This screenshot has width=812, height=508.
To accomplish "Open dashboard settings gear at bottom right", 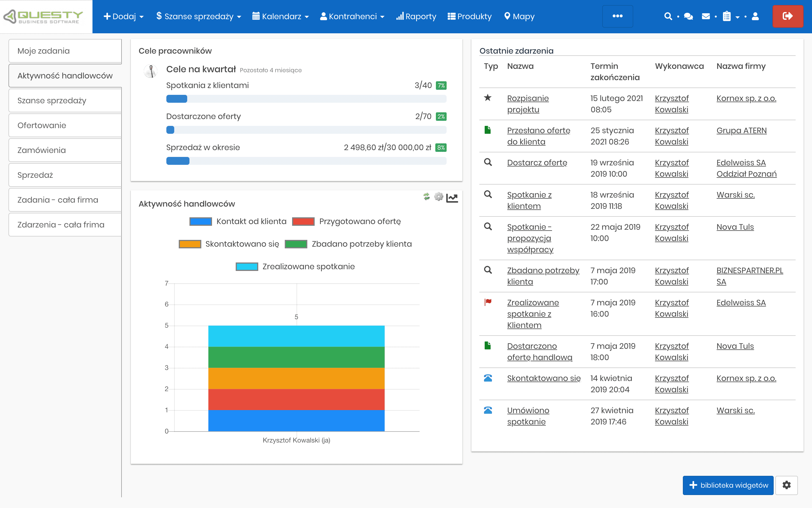I will pos(787,485).
